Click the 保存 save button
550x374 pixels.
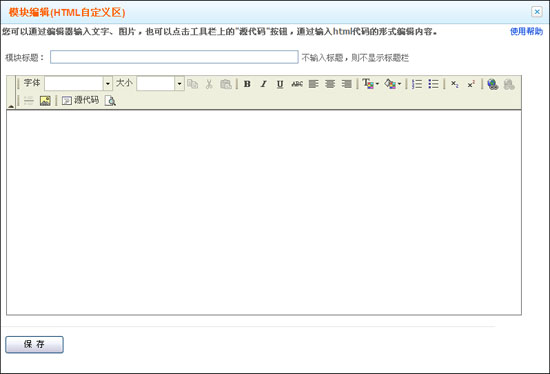(x=34, y=345)
